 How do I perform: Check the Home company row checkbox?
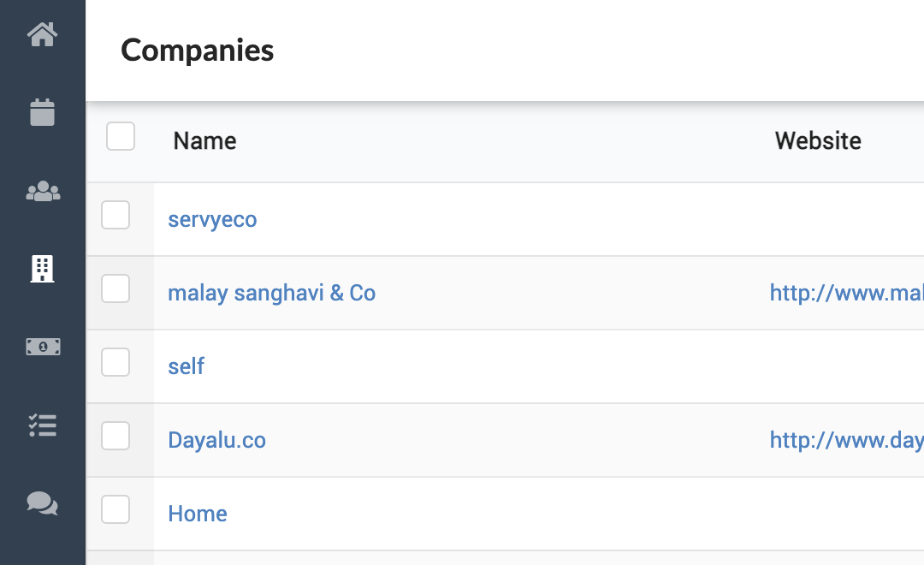click(x=115, y=509)
